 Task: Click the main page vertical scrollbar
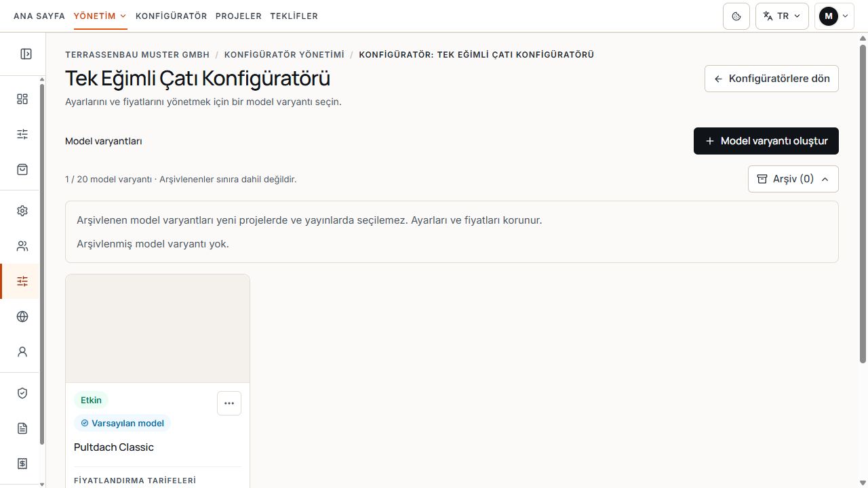click(x=863, y=203)
